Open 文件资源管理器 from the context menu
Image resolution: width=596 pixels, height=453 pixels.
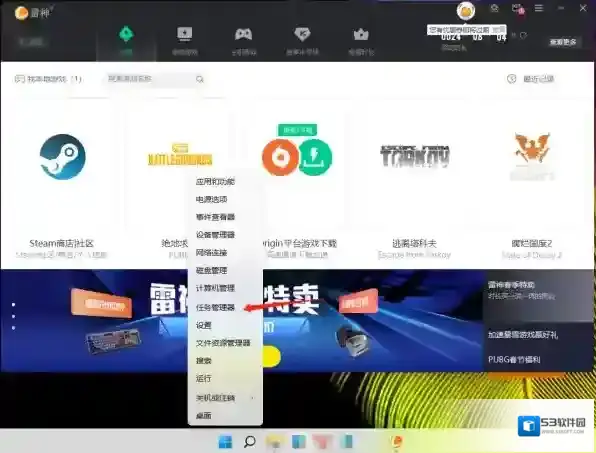225,343
